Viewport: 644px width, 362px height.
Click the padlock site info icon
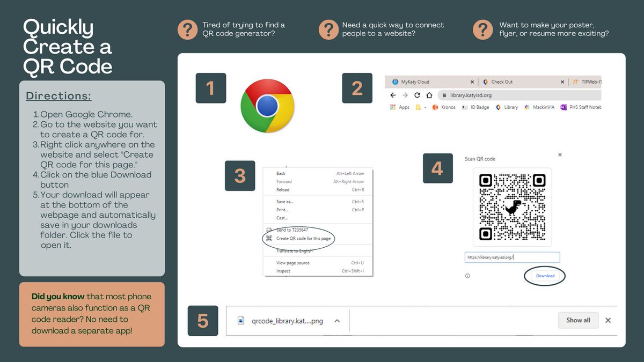444,95
